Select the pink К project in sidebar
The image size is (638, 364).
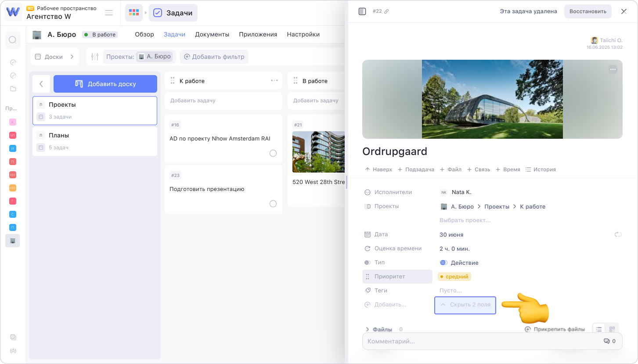coord(13,122)
